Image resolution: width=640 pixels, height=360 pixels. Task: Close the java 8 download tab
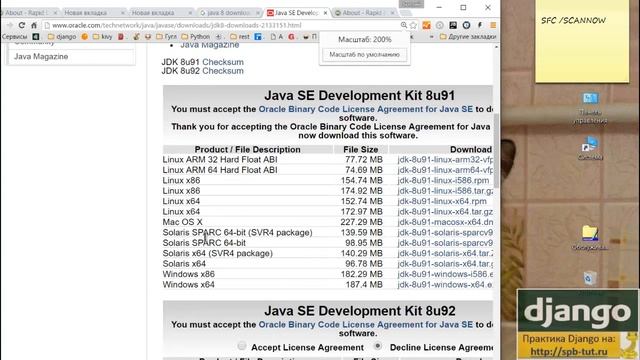(258, 13)
